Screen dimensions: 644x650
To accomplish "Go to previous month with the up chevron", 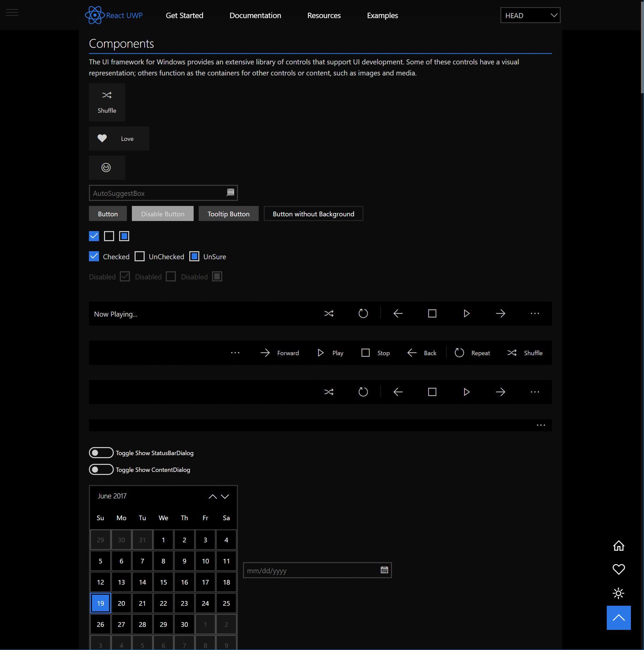I will tap(212, 496).
